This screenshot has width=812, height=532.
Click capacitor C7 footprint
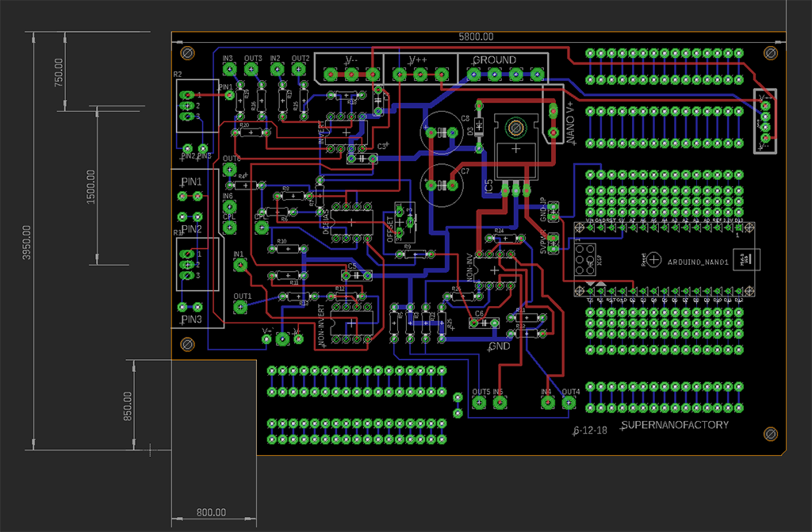click(442, 184)
